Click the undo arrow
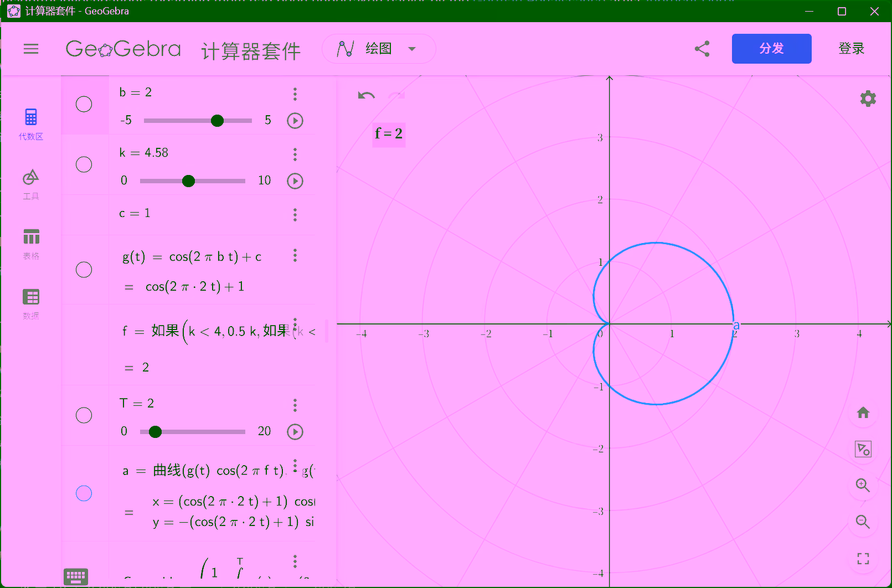Image resolution: width=892 pixels, height=588 pixels. (367, 96)
